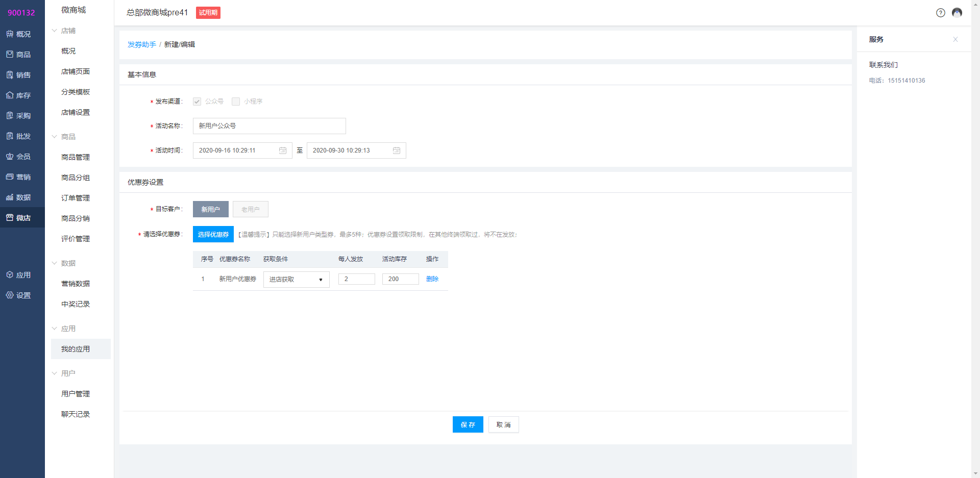
Task: Close the 服务 service panel
Action: click(955, 39)
